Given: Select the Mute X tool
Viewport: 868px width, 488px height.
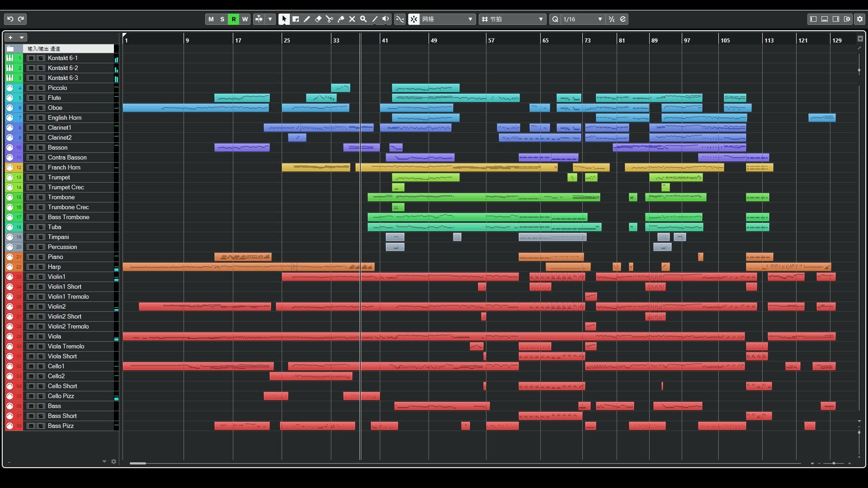Looking at the screenshot, I should click(352, 19).
